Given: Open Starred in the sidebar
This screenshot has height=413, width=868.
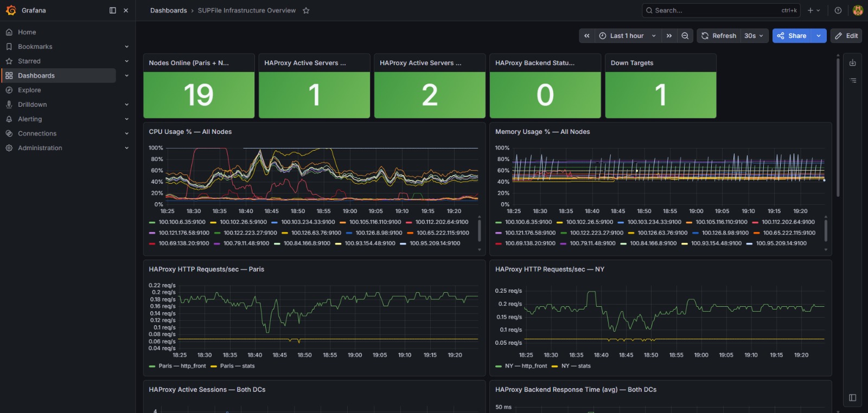Looking at the screenshot, I should [x=29, y=61].
